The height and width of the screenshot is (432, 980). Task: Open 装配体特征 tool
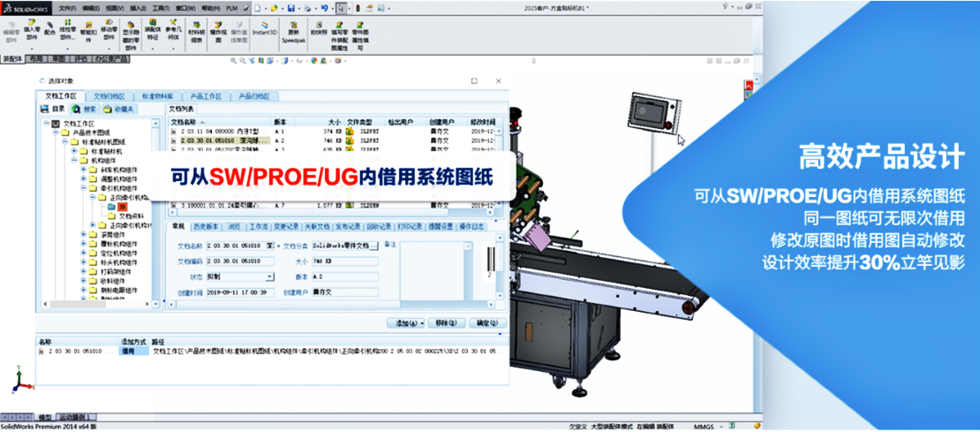pyautogui.click(x=153, y=30)
